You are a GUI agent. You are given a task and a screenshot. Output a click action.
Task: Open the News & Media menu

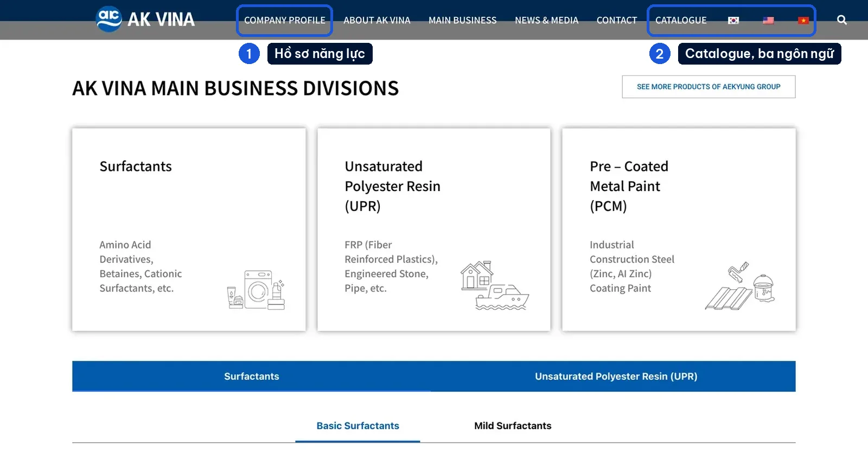(547, 20)
